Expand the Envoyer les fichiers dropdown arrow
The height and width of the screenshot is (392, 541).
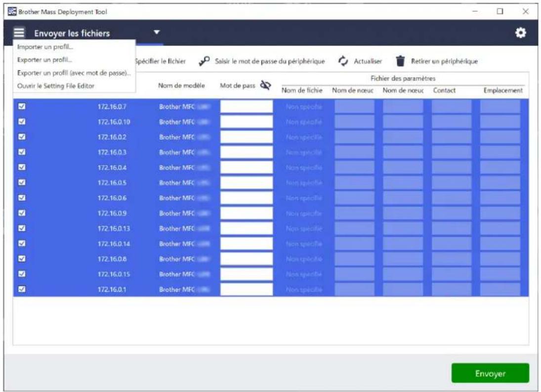tap(157, 32)
